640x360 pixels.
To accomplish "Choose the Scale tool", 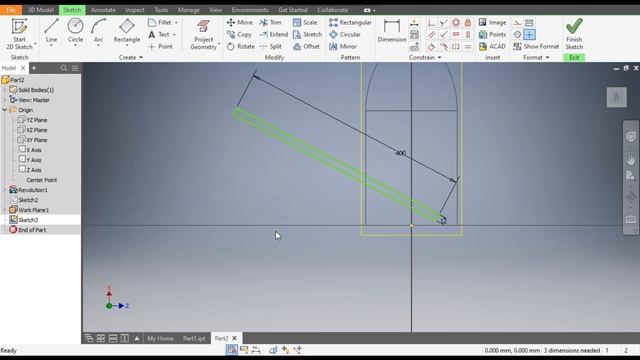I will coord(305,22).
